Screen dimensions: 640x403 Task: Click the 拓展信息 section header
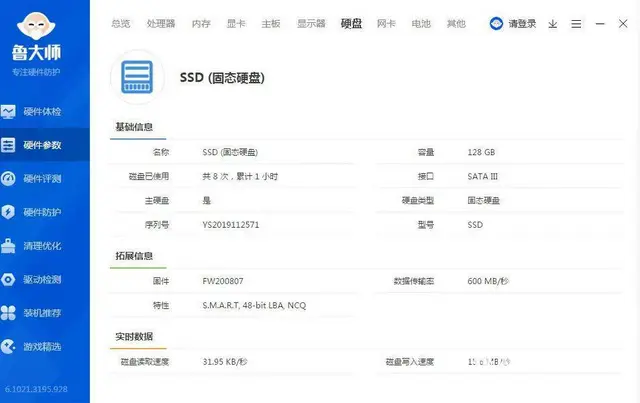(x=134, y=256)
